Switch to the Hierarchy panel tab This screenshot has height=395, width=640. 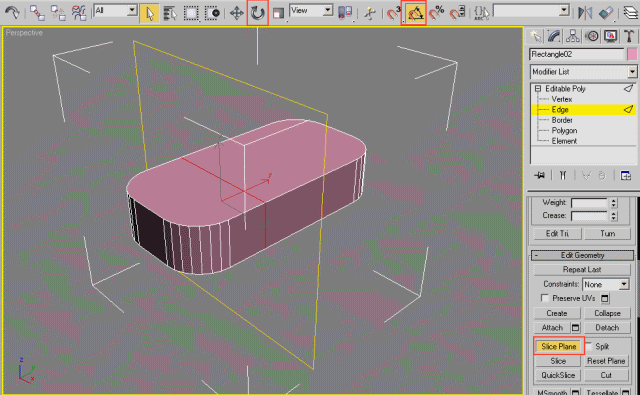(573, 36)
